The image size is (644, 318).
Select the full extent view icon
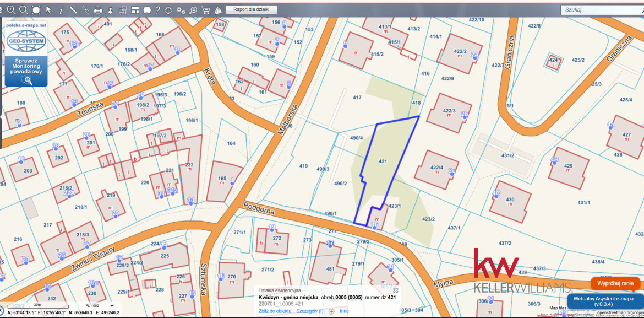(x=36, y=10)
